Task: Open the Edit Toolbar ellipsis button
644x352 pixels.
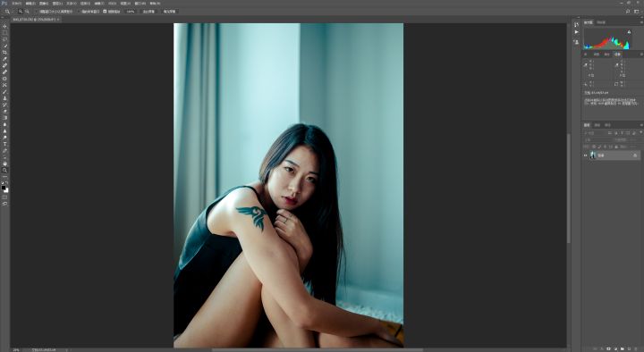Action: point(4,177)
